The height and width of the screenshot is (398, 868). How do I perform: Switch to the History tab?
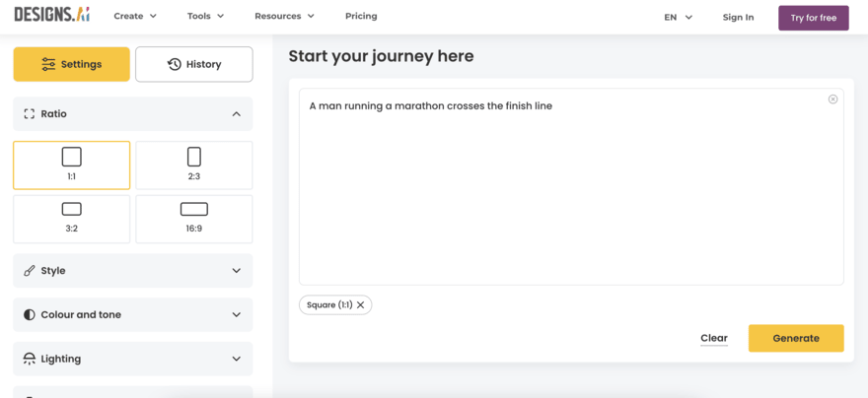click(193, 64)
